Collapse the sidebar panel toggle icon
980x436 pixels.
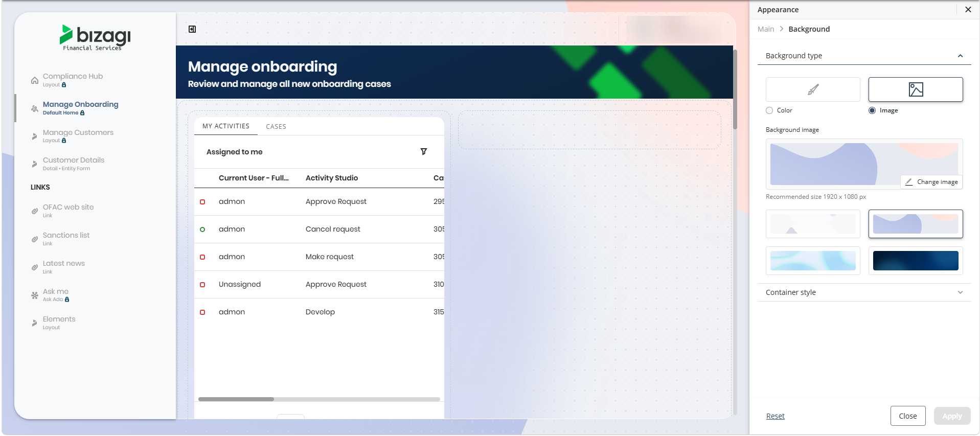tap(192, 29)
